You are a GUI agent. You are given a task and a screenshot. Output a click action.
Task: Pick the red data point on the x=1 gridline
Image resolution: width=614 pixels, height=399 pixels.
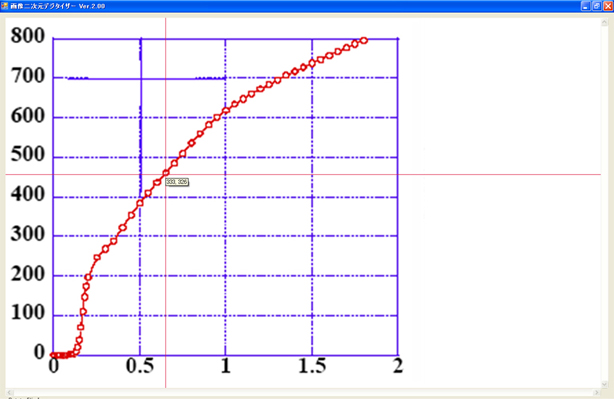[x=226, y=110]
